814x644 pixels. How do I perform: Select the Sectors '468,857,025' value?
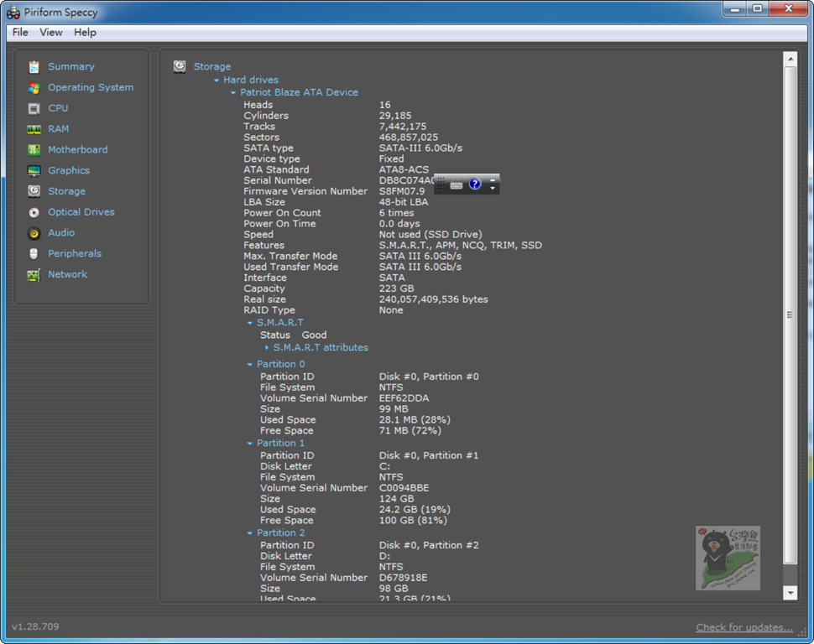[408, 138]
